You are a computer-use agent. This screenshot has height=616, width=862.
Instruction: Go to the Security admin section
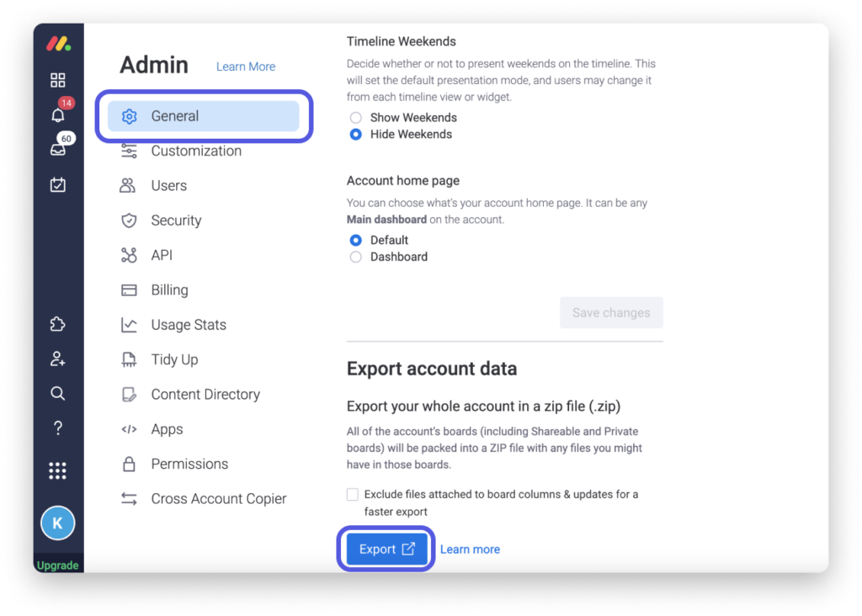[176, 220]
